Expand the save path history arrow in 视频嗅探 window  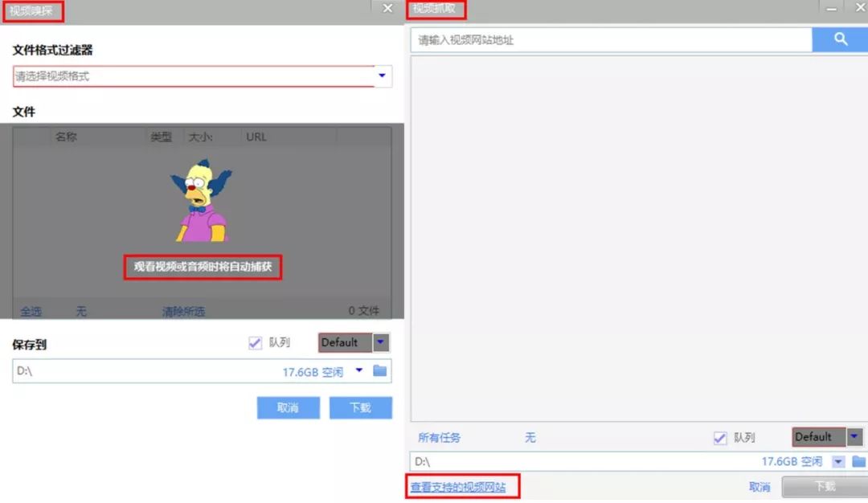tap(359, 370)
